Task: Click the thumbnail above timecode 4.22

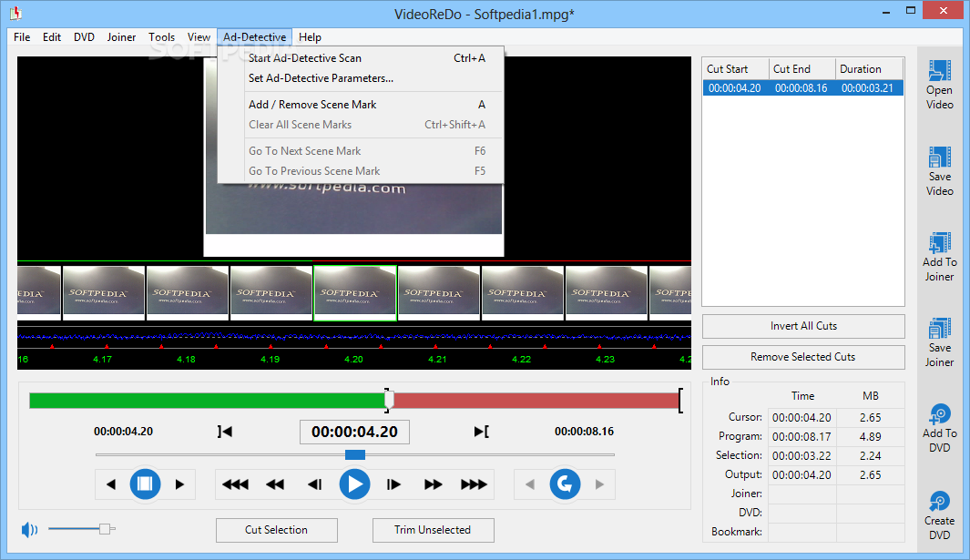Action: [522, 293]
